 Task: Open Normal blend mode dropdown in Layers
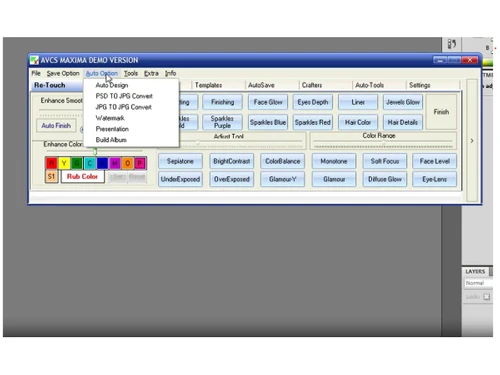click(479, 283)
